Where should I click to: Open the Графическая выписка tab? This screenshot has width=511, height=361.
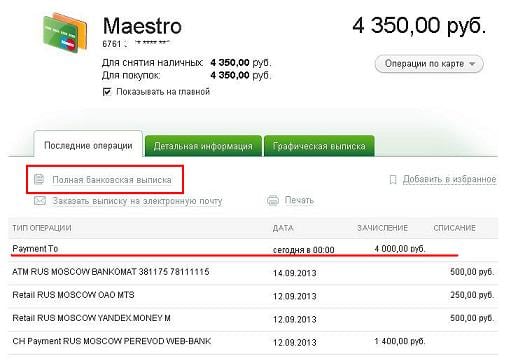coord(319,146)
